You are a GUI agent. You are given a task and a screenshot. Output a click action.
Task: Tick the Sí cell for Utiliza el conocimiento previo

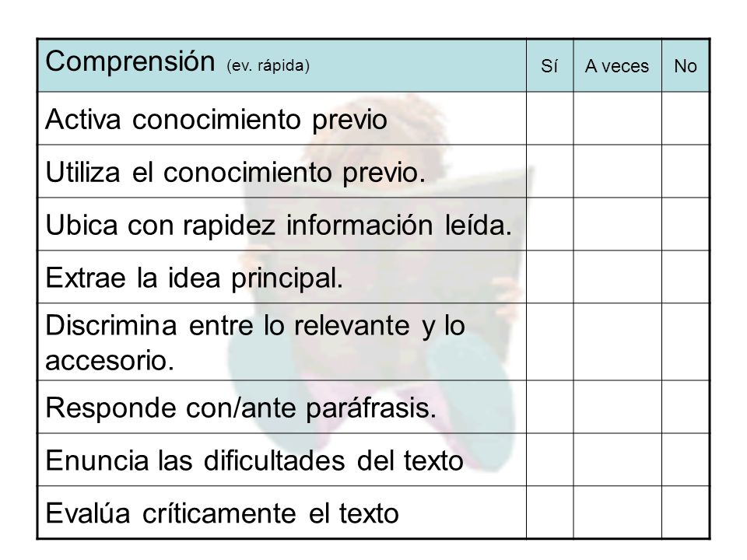pyautogui.click(x=550, y=171)
